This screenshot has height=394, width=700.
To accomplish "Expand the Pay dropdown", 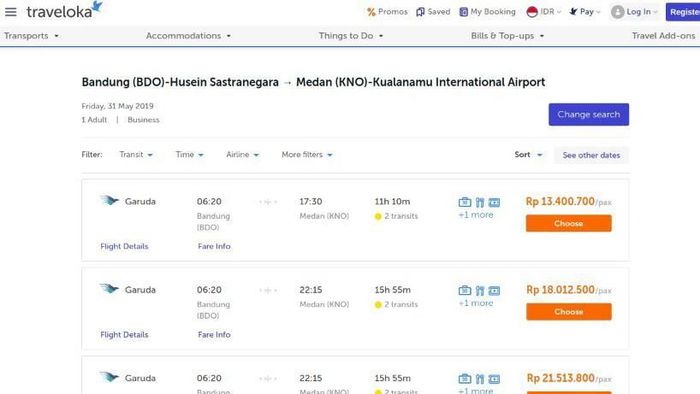I will coord(590,12).
